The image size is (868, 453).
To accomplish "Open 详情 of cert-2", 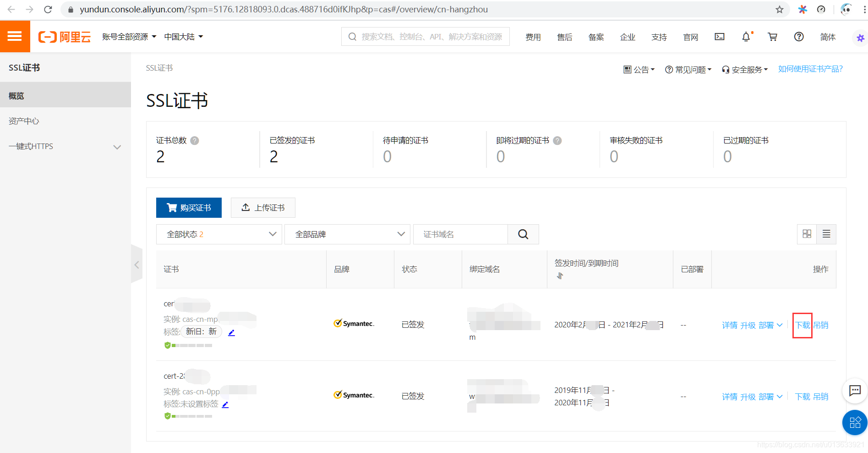I will click(x=730, y=397).
